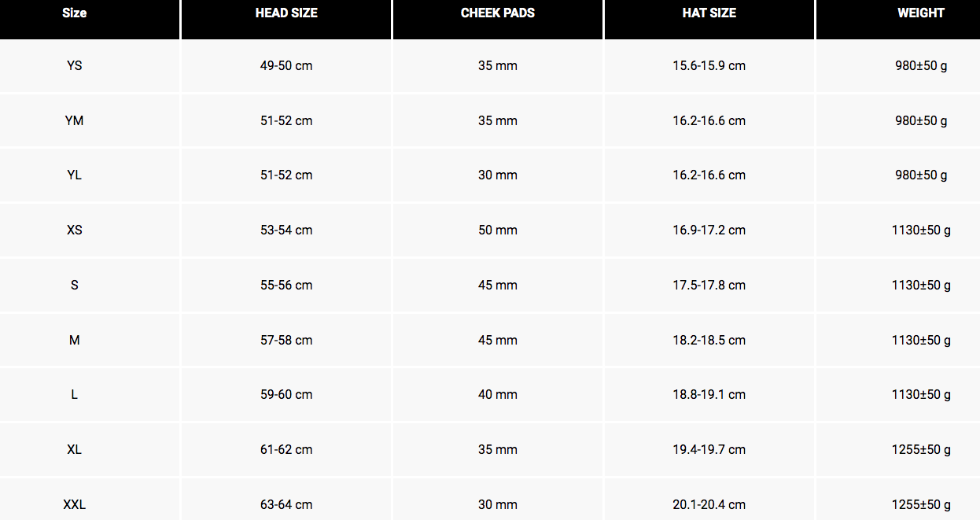
Task: Select the XS size row label
Action: [75, 230]
